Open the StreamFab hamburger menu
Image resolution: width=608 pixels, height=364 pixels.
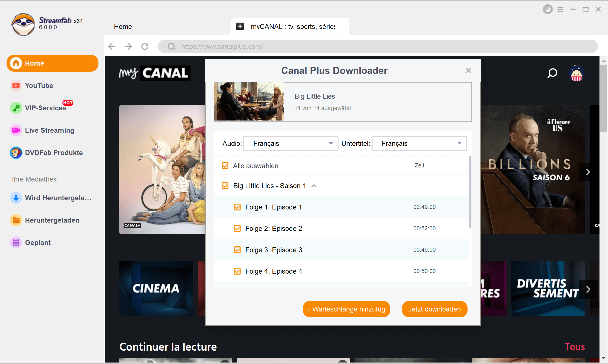(x=560, y=9)
